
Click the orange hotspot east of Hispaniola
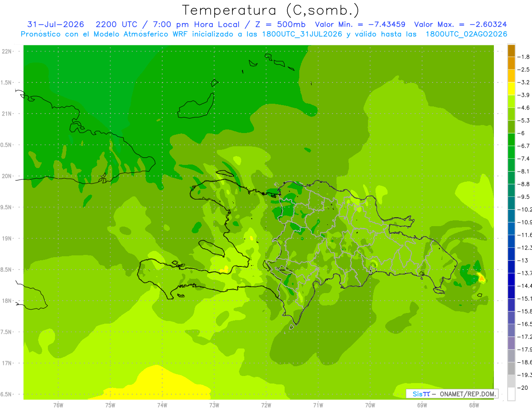[x=481, y=278]
